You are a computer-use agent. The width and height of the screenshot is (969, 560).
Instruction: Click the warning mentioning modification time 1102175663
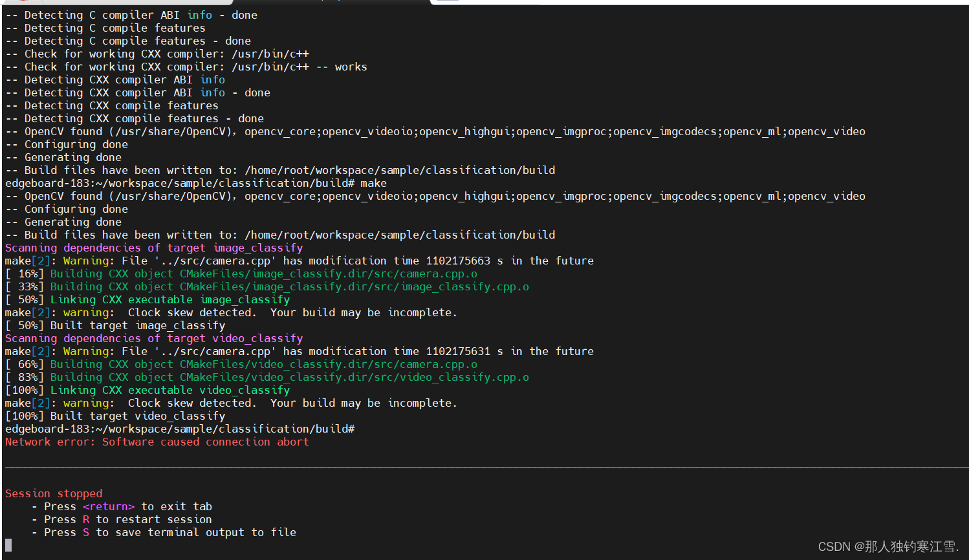[299, 261]
